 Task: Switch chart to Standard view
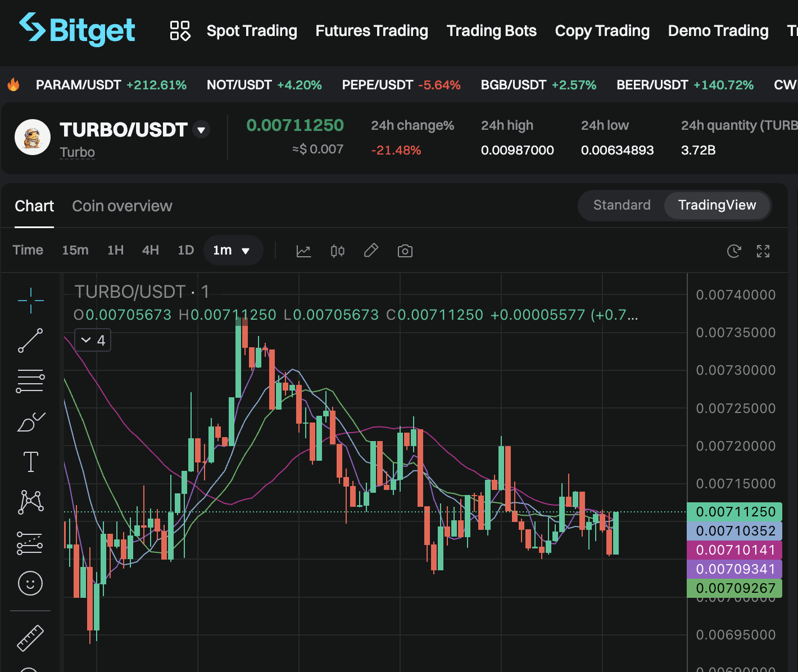[x=622, y=205]
